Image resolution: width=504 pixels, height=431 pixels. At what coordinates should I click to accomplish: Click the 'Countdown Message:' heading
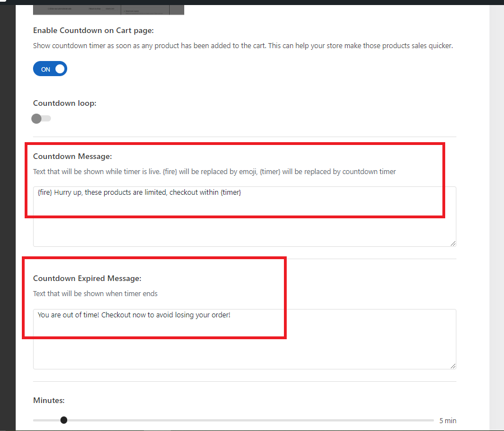[x=72, y=156]
